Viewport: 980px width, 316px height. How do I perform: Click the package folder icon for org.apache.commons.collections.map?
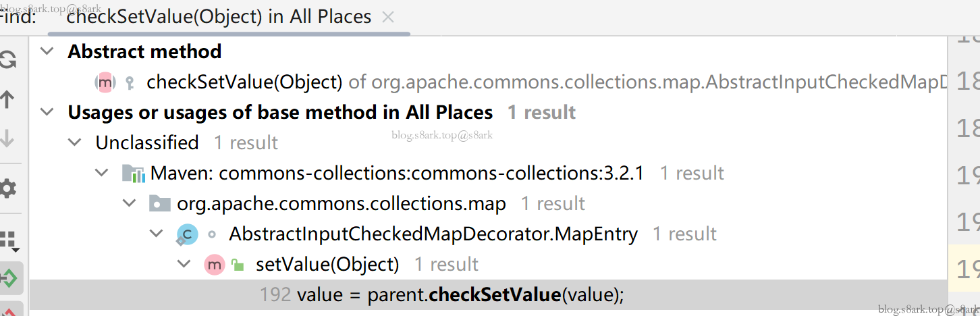159,203
